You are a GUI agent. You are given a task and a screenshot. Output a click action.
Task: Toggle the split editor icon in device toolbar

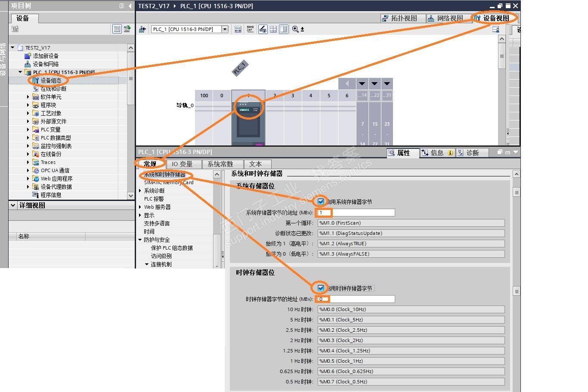284,29
